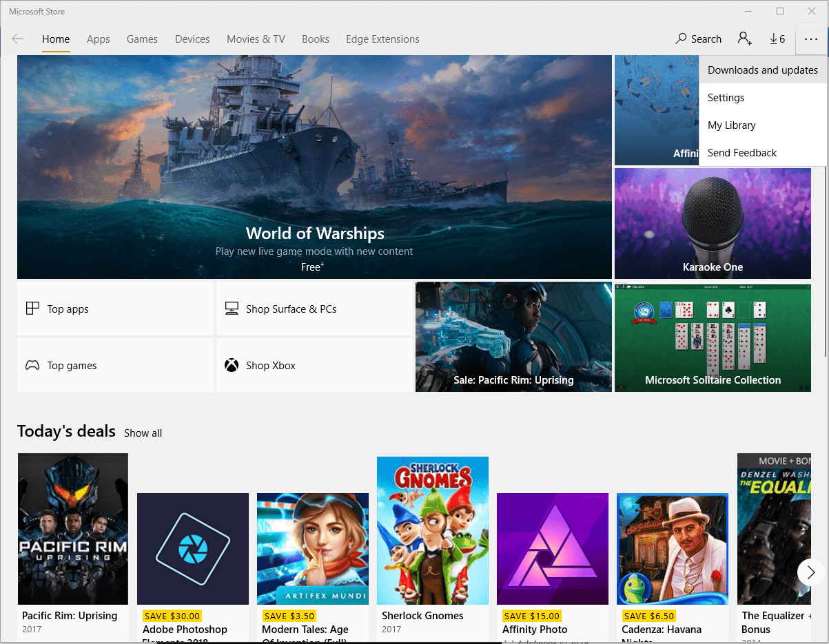Click the Top apps grid icon
The width and height of the screenshot is (829, 644).
(32, 309)
